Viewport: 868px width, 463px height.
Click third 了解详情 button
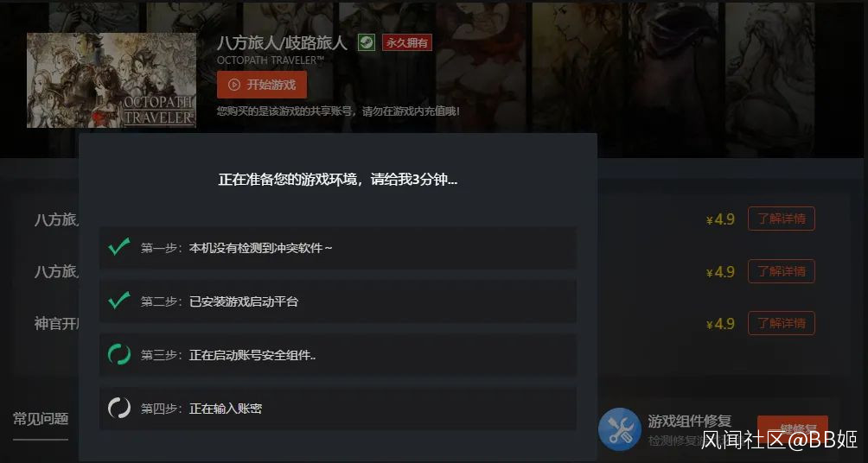point(781,323)
